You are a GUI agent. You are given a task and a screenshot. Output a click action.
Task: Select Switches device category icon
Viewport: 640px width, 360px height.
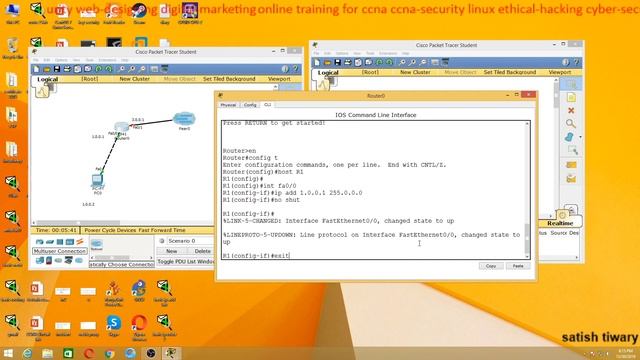[50, 242]
